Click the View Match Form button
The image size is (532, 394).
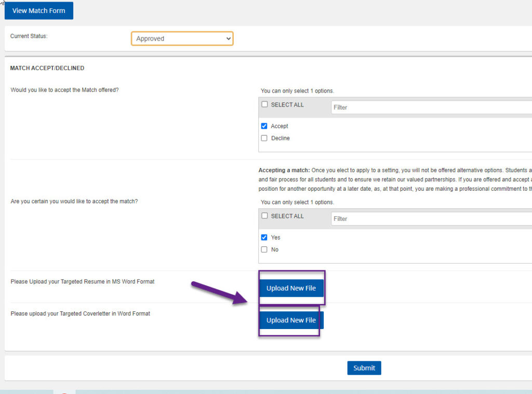pos(39,11)
